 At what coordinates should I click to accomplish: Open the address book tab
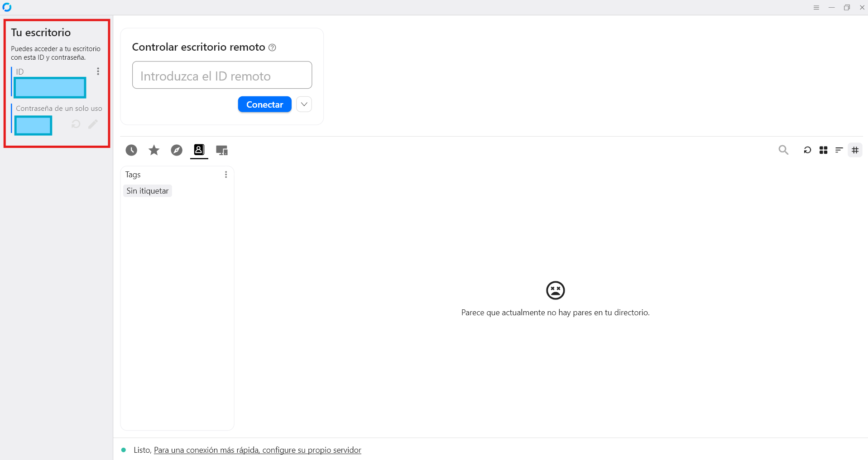[199, 150]
